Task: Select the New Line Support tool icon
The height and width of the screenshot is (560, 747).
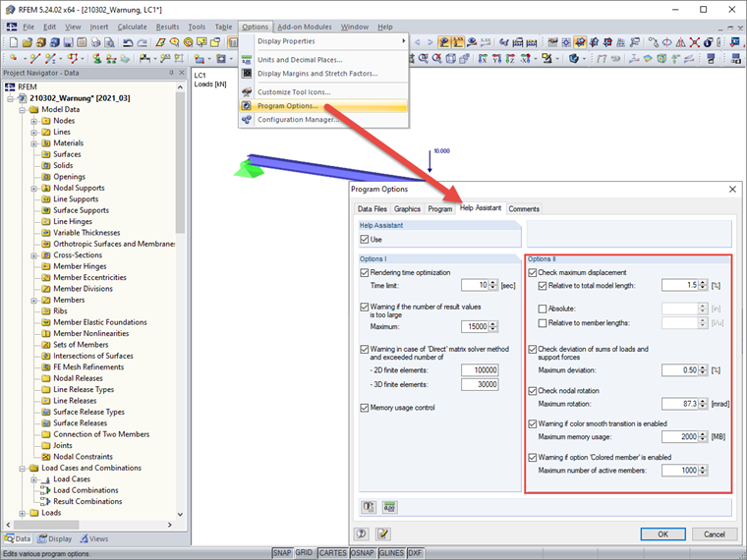Action: tap(111, 59)
